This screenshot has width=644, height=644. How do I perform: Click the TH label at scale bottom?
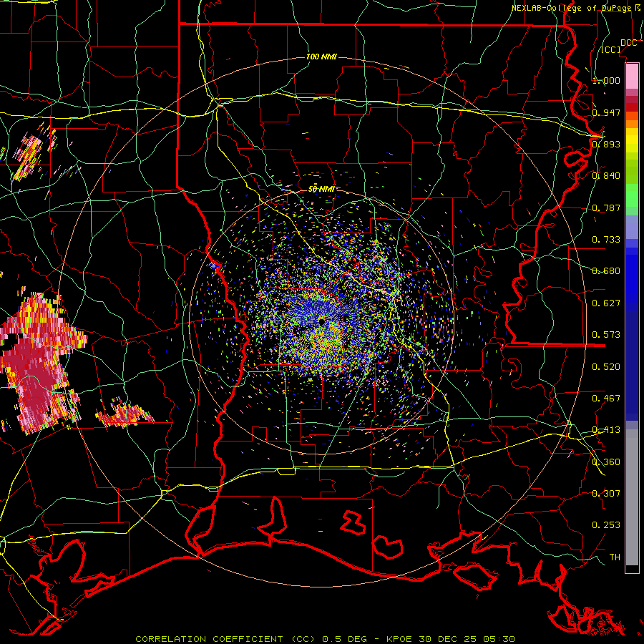[615, 557]
